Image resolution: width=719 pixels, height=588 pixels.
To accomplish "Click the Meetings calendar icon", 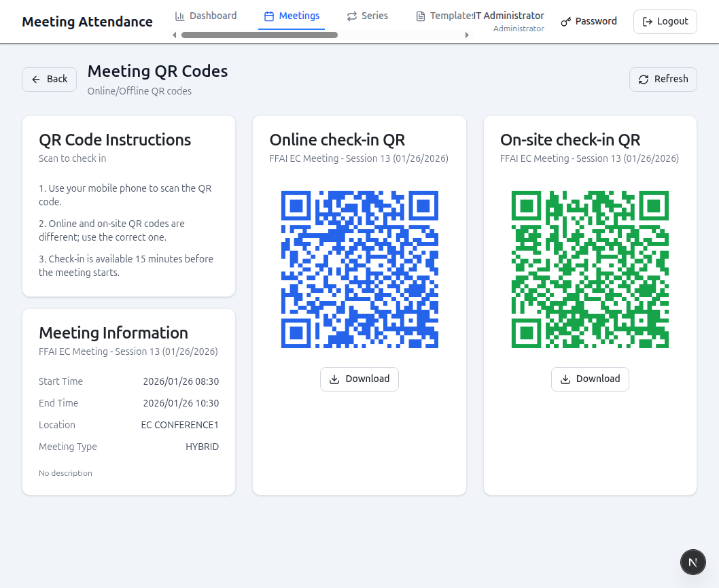I will click(x=269, y=16).
